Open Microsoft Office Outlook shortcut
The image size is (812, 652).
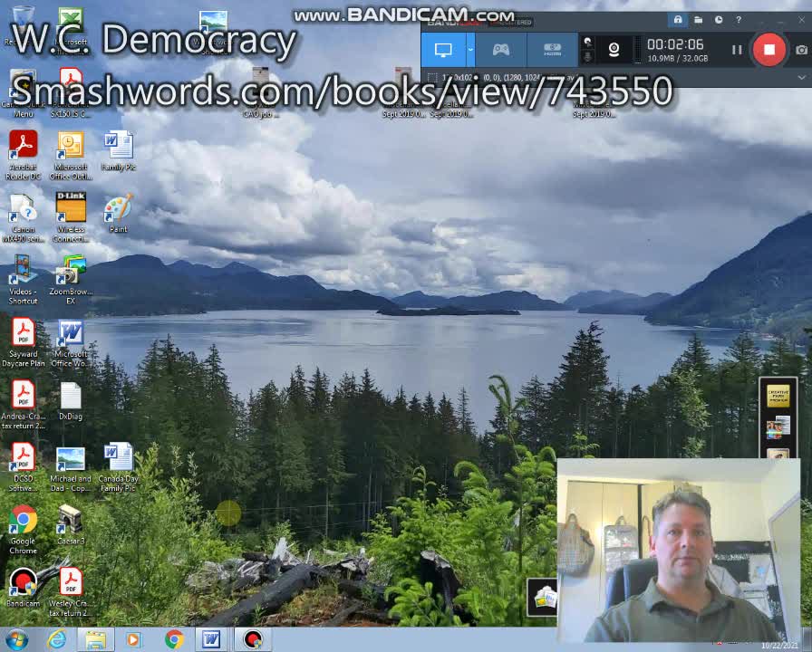tap(71, 155)
